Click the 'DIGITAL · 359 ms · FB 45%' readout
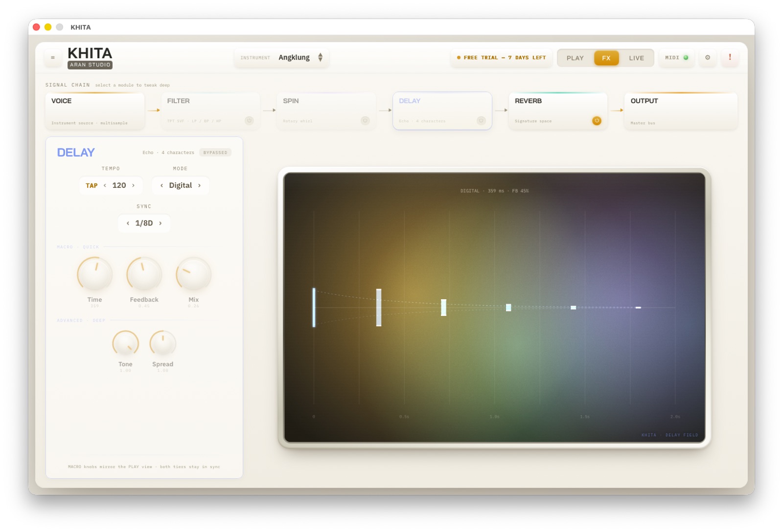The image size is (783, 532). (x=494, y=191)
